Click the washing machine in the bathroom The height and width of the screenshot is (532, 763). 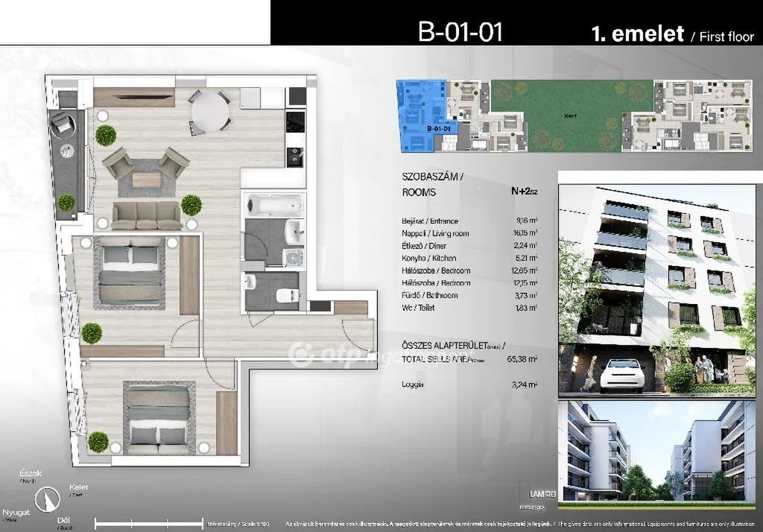pyautogui.click(x=294, y=258)
